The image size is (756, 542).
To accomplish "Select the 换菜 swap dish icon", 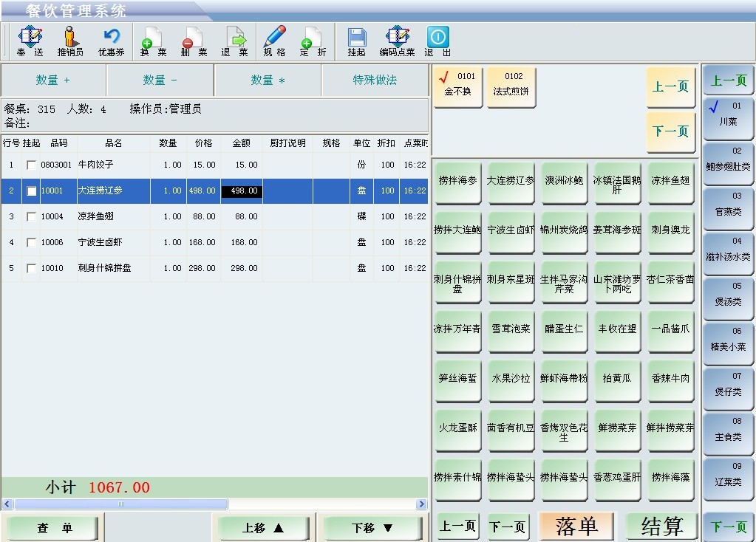I will pos(153,41).
